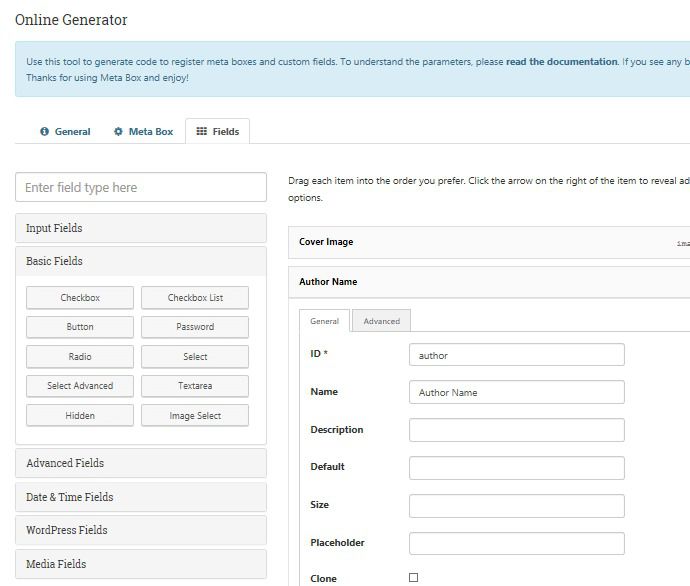The image size is (690, 586).
Task: Add a Textarea field
Action: [x=195, y=386]
